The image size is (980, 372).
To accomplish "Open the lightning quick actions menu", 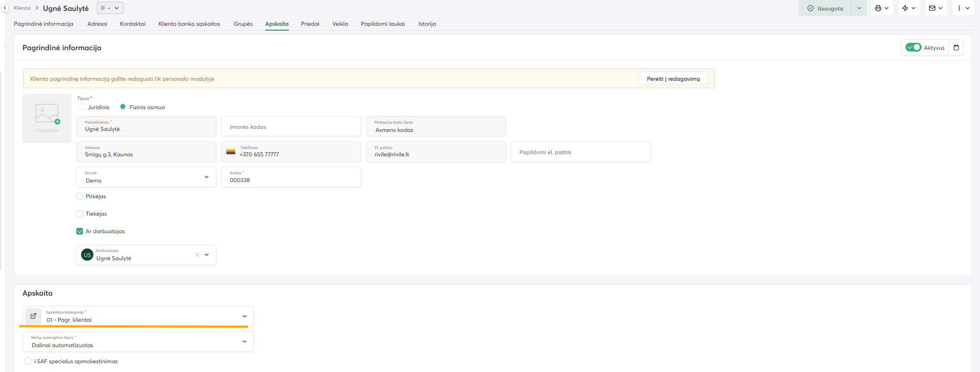I will click(x=908, y=8).
